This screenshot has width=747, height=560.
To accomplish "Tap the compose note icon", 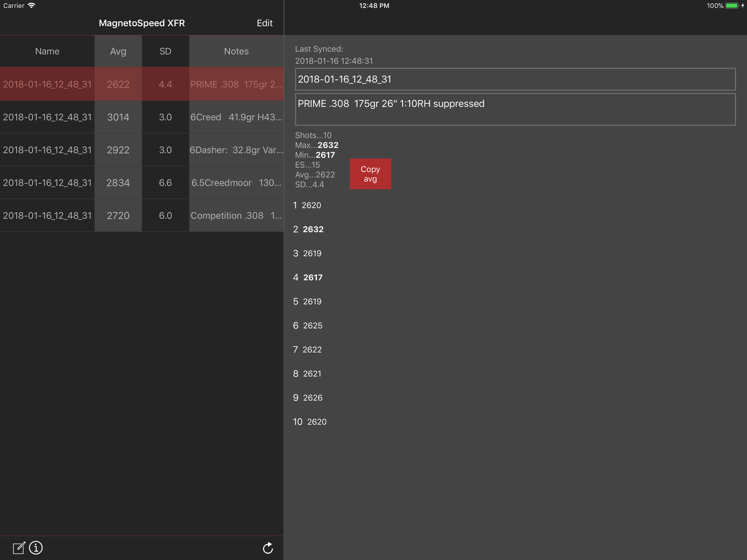I will tap(19, 548).
